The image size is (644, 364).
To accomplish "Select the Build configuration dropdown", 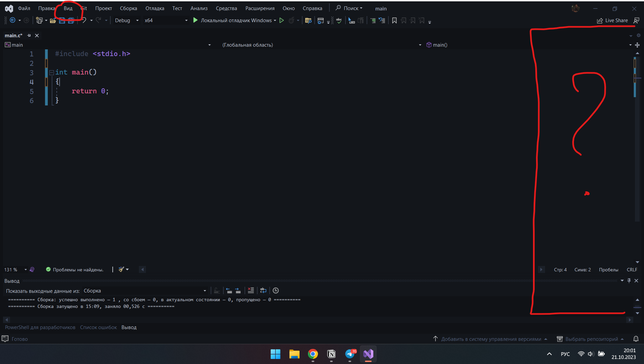I will [x=126, y=20].
